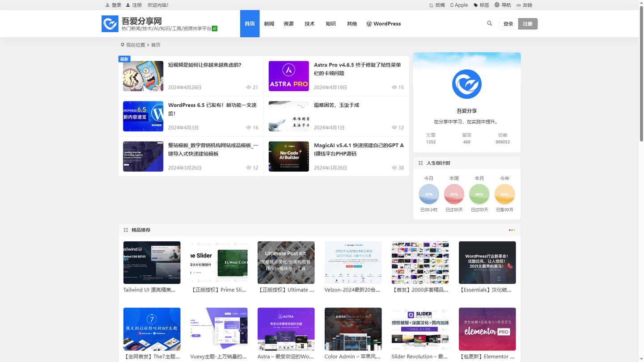
Task: Open the 技术 menu item
Action: (309, 24)
